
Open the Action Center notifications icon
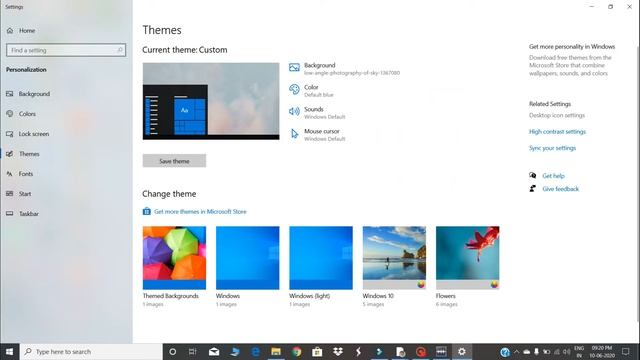(x=625, y=351)
